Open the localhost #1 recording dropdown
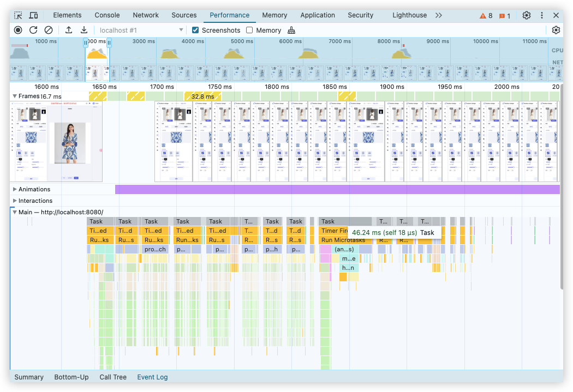The image size is (573, 392). (x=141, y=31)
